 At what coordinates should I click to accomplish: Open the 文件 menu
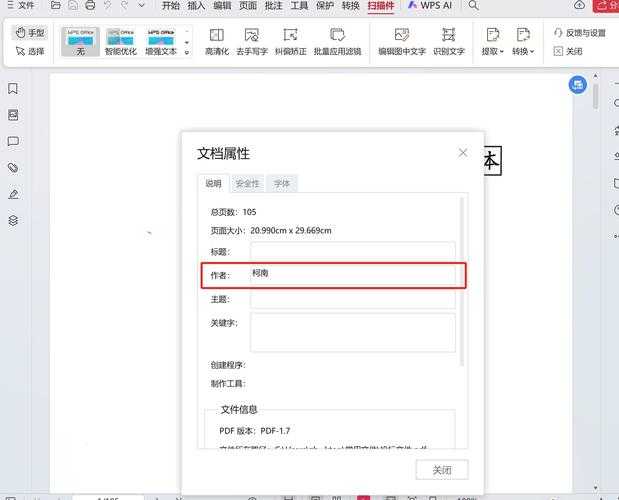click(x=21, y=5)
